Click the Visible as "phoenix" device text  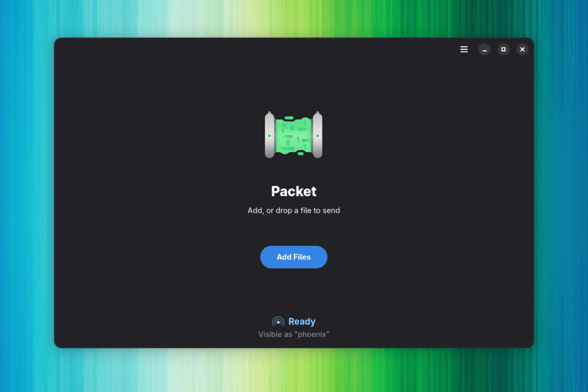coord(294,334)
